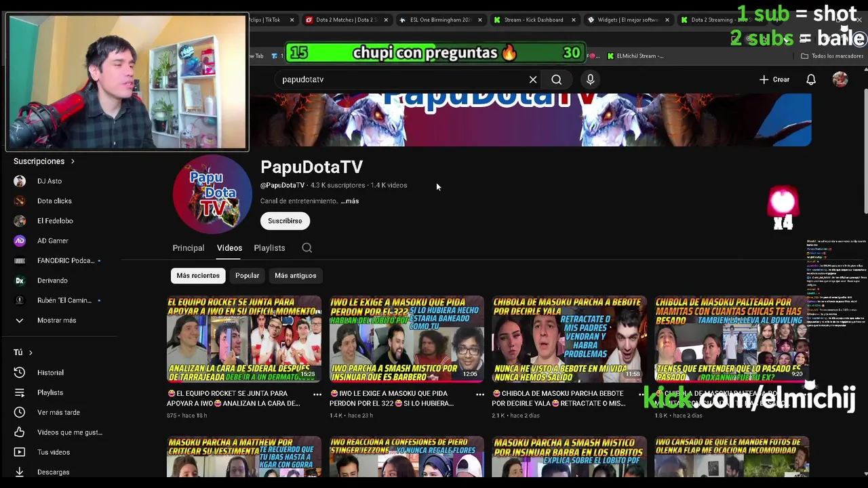Viewport: 868px width, 488px height.
Task: Open the Principal channel tab
Action: tap(188, 248)
